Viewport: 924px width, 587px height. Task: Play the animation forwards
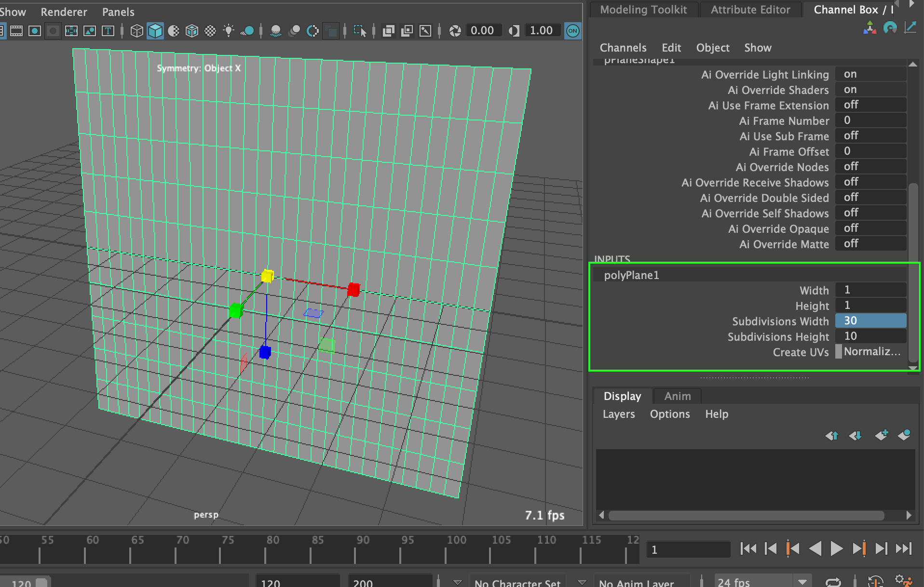(x=836, y=548)
